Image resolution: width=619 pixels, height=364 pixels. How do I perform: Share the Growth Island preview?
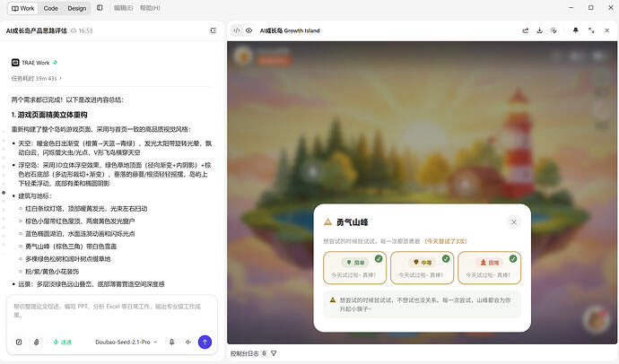525,30
